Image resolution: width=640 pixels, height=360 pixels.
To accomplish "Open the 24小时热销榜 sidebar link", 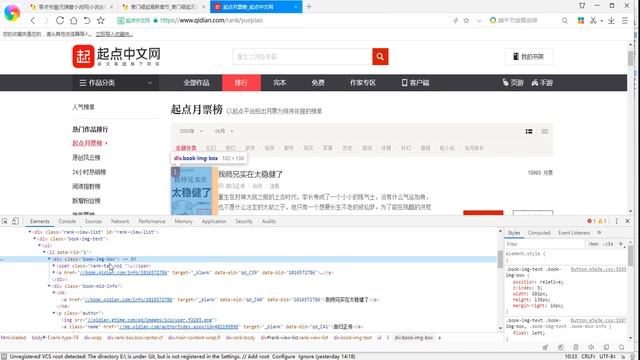I will 89,172.
